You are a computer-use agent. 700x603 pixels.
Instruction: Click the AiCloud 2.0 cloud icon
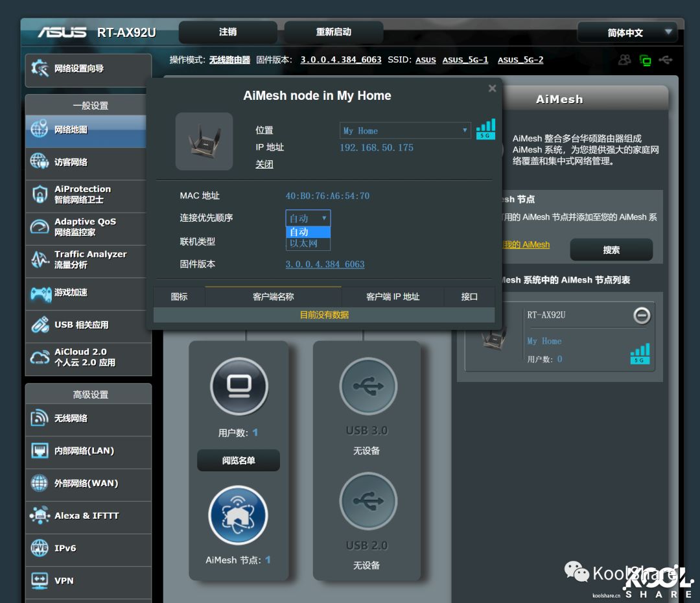pos(40,357)
